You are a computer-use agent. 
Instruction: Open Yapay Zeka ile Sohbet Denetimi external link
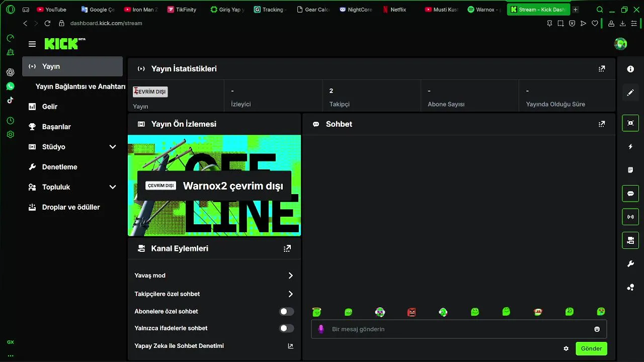pos(290,346)
